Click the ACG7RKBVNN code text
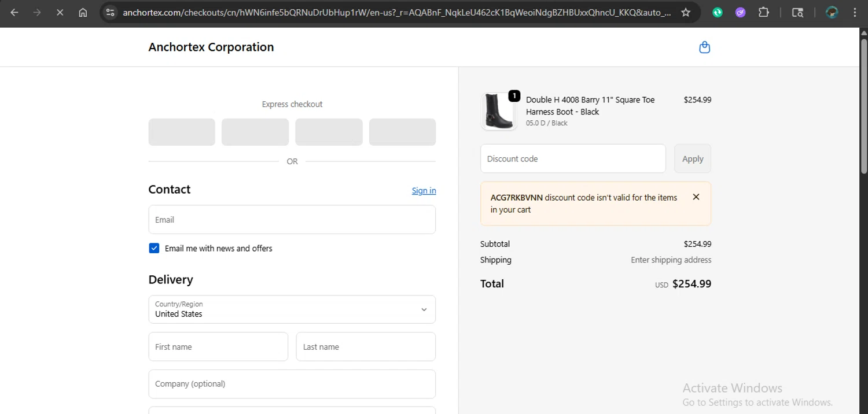Viewport: 868px width, 414px height. pyautogui.click(x=517, y=197)
